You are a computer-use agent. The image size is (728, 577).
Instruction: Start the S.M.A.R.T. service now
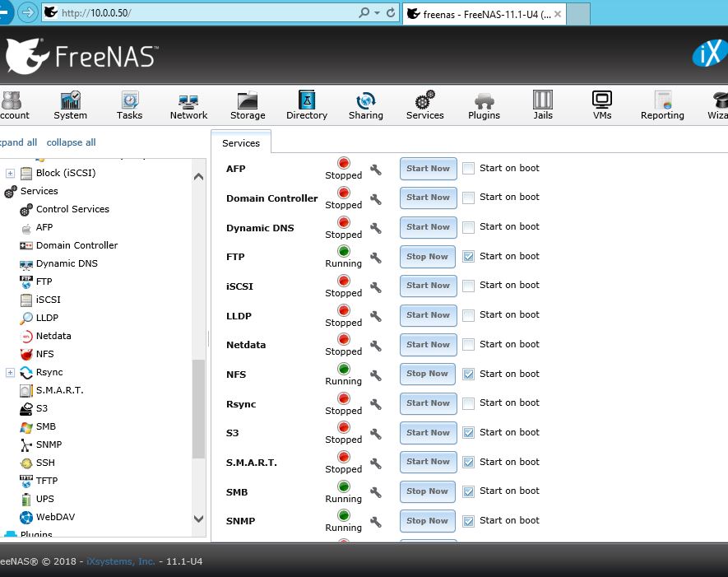[x=428, y=462]
